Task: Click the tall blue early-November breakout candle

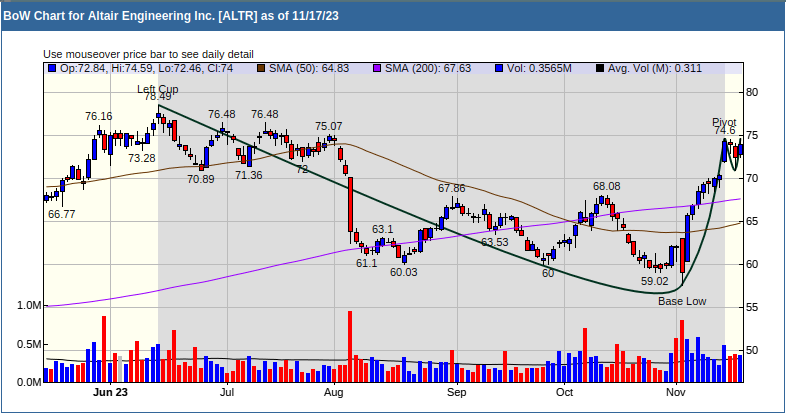Action: pyautogui.click(x=688, y=239)
